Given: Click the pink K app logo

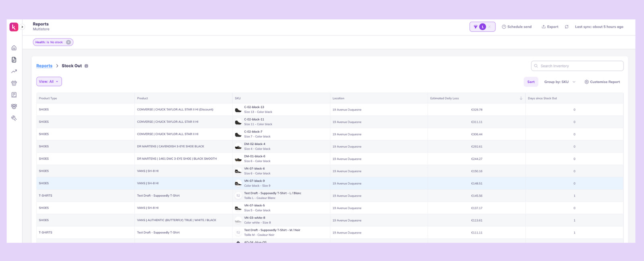Looking at the screenshot, I should coord(14,27).
